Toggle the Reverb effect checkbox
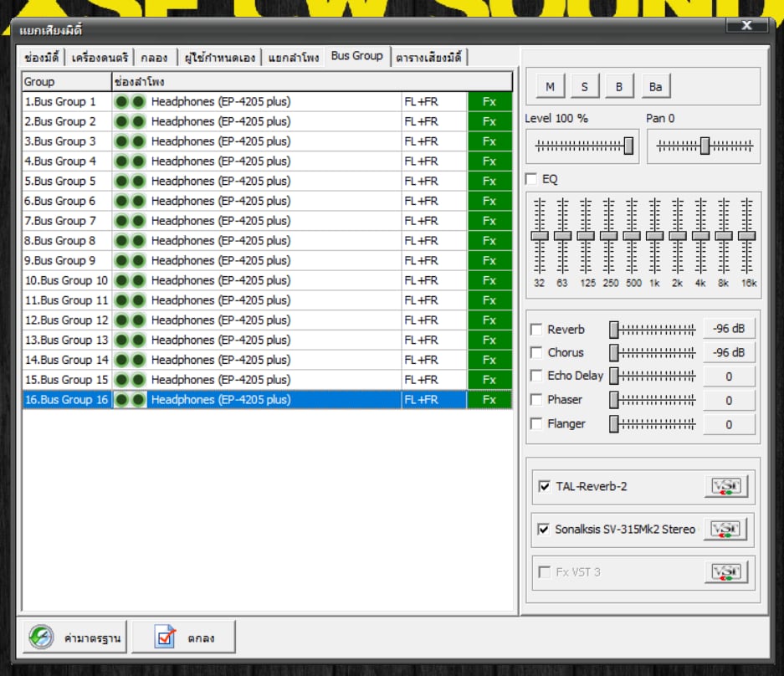 point(536,330)
